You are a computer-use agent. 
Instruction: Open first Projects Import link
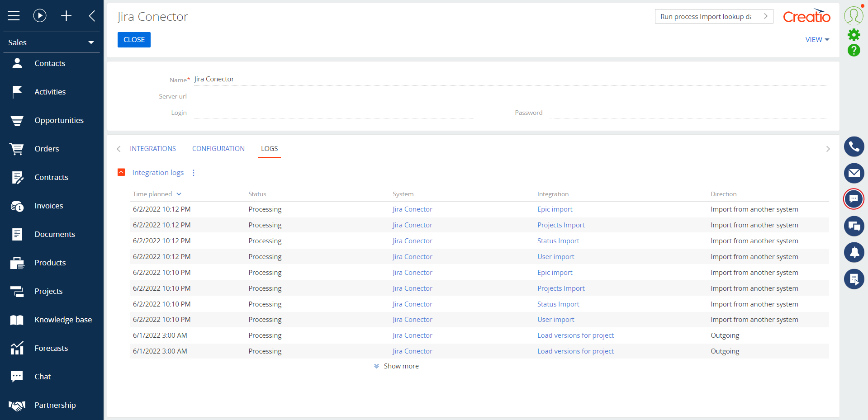pyautogui.click(x=561, y=225)
